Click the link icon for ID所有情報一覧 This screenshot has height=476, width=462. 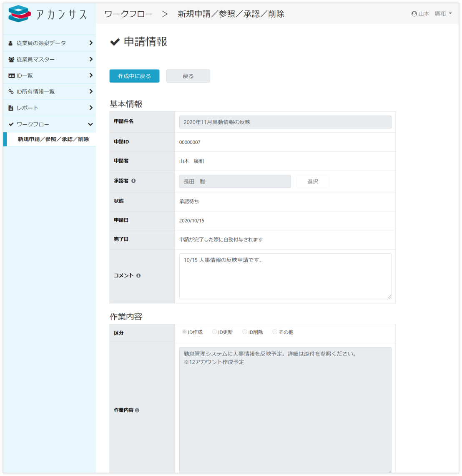pos(11,92)
